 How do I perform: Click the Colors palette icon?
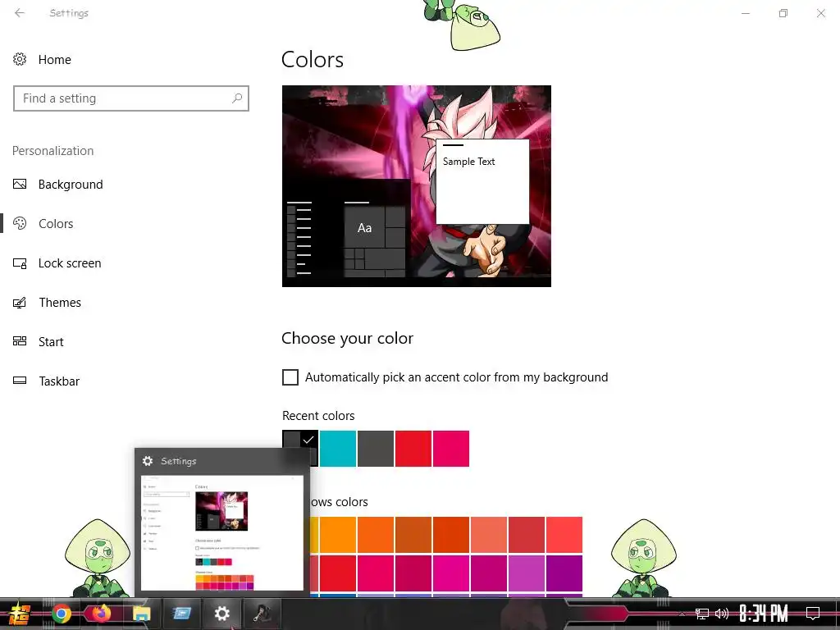click(x=20, y=223)
